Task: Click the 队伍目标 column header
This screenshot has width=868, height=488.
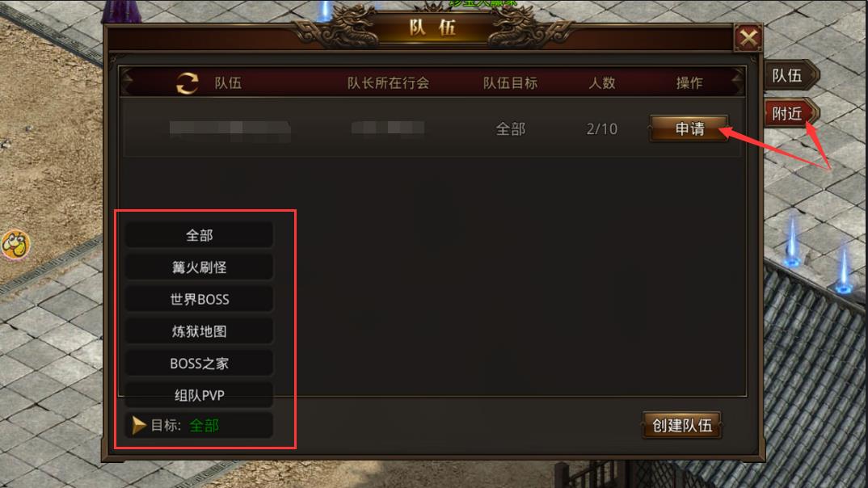Action: pos(510,83)
